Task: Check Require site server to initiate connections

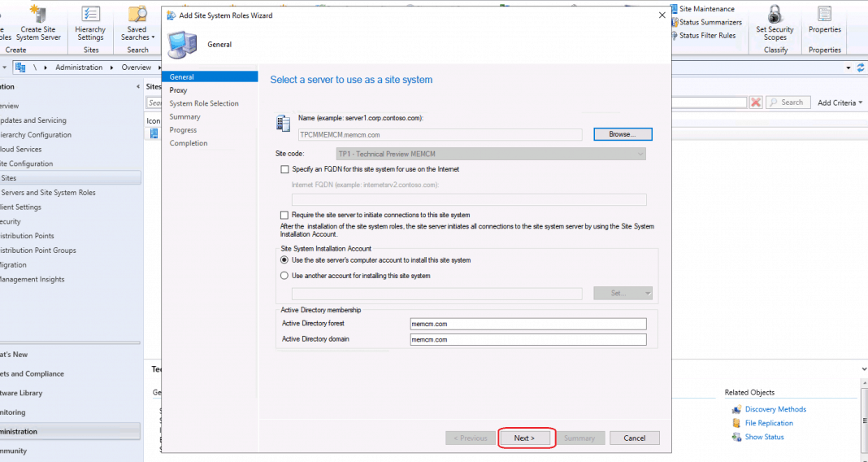Action: point(284,215)
